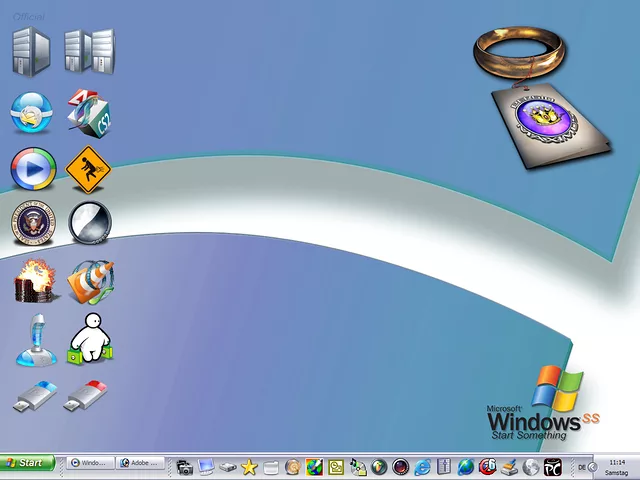Open the joystick game controller icon
Screen dimensions: 640x480
(x=34, y=340)
